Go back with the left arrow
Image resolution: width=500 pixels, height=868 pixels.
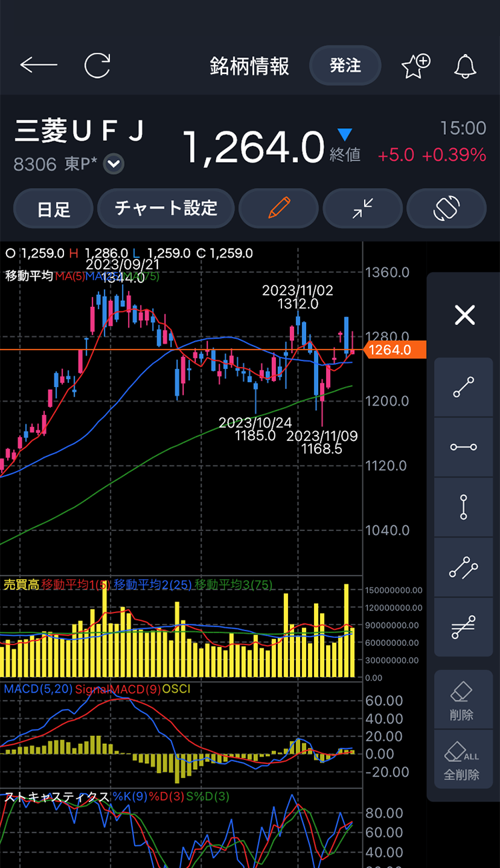39,65
